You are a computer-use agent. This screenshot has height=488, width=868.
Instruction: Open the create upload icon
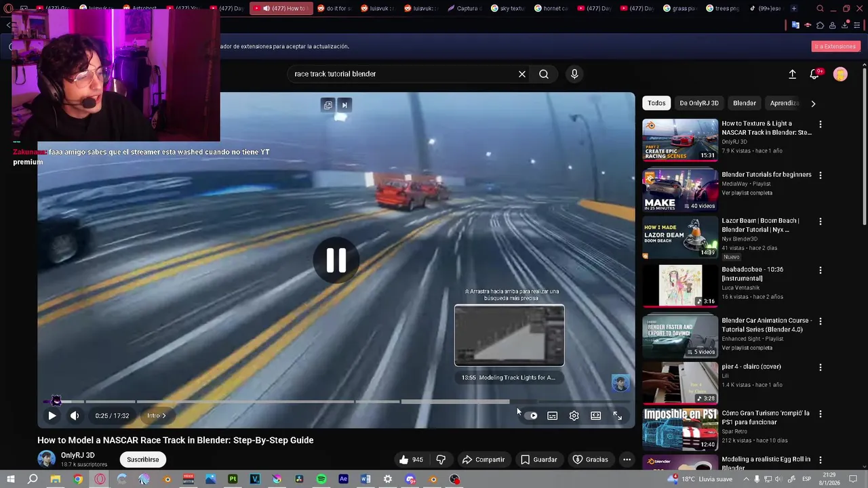[792, 74]
